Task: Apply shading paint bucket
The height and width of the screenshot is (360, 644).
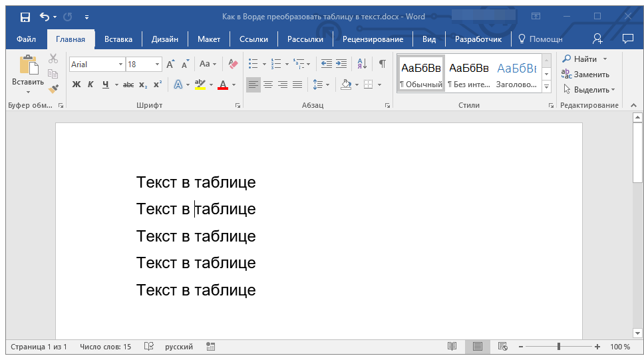Action: point(346,85)
